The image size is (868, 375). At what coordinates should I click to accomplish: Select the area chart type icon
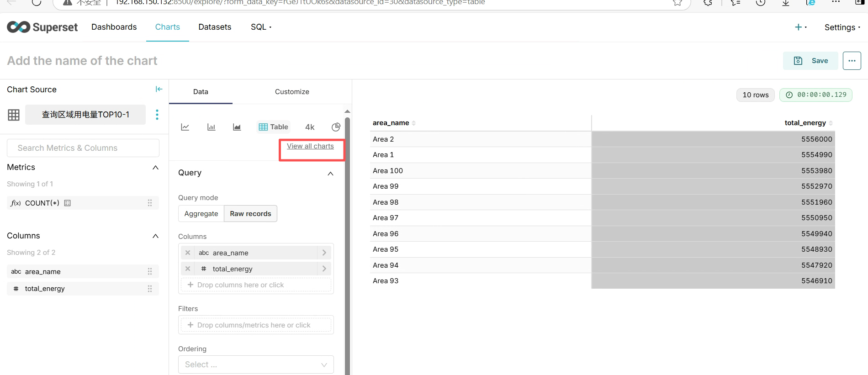(x=237, y=127)
